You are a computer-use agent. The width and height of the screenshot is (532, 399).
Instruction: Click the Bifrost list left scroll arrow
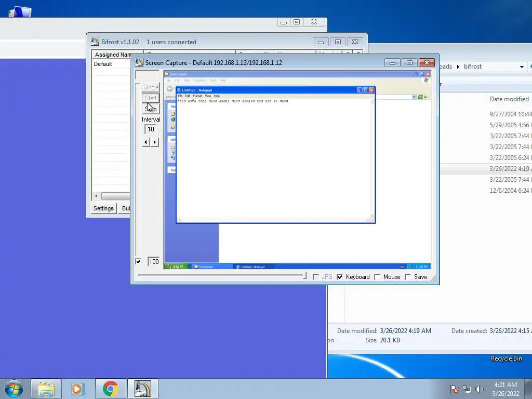pos(96,196)
